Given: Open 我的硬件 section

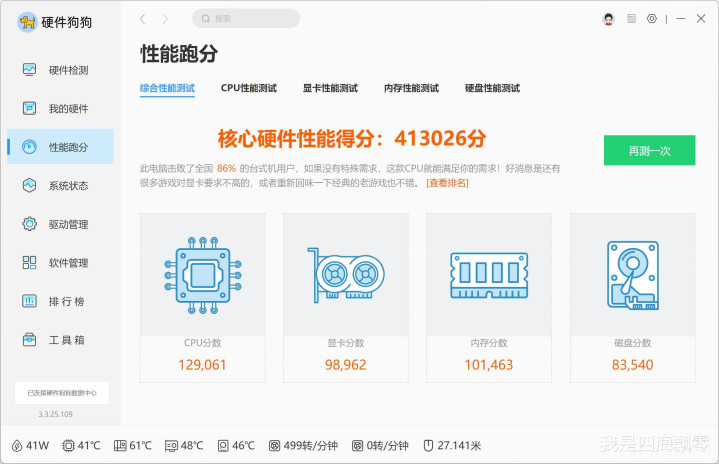Looking at the screenshot, I should [60, 108].
